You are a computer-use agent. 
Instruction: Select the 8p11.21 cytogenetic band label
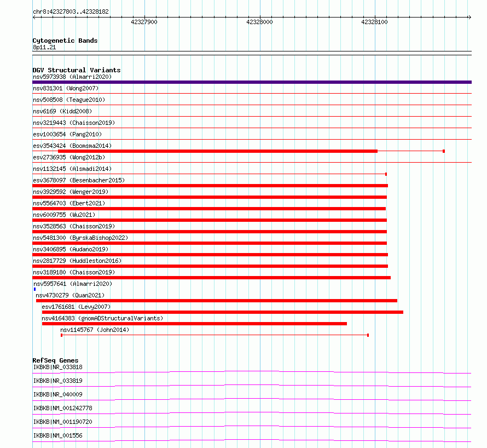(x=44, y=47)
